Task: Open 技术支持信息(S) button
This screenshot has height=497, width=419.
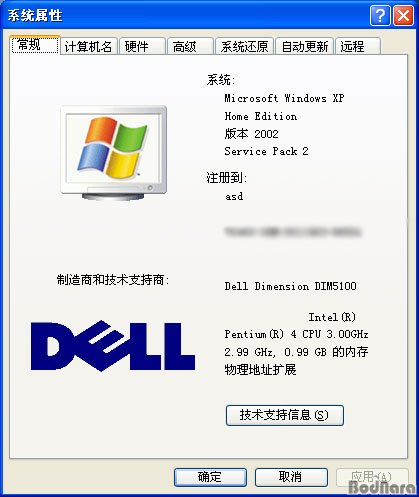Action: coord(285,415)
